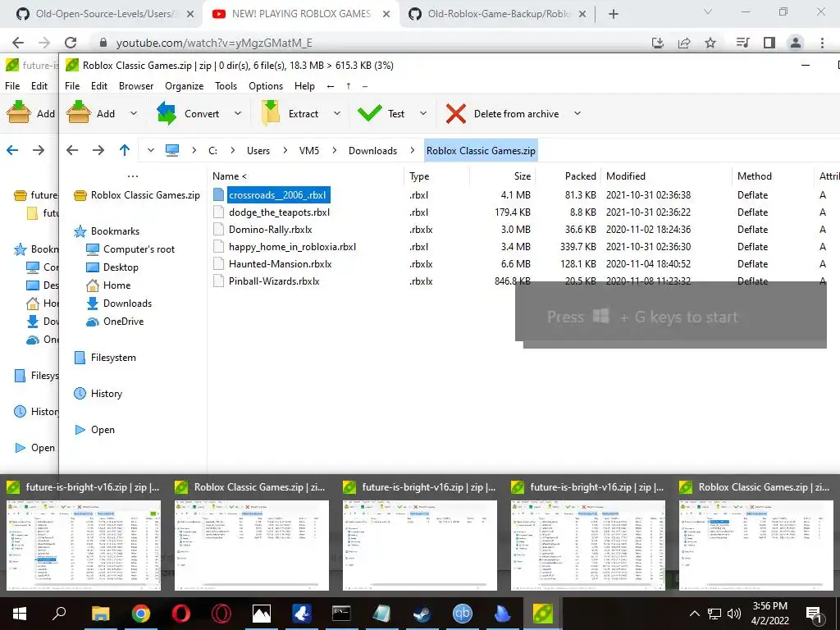Click Roblox Classic Games.zip breadcrumb segment
840x630 pixels.
click(x=481, y=151)
